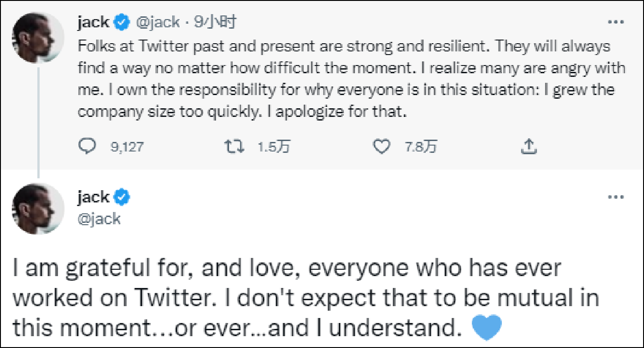Open the top tweet's three-dot more menu

(616, 22)
